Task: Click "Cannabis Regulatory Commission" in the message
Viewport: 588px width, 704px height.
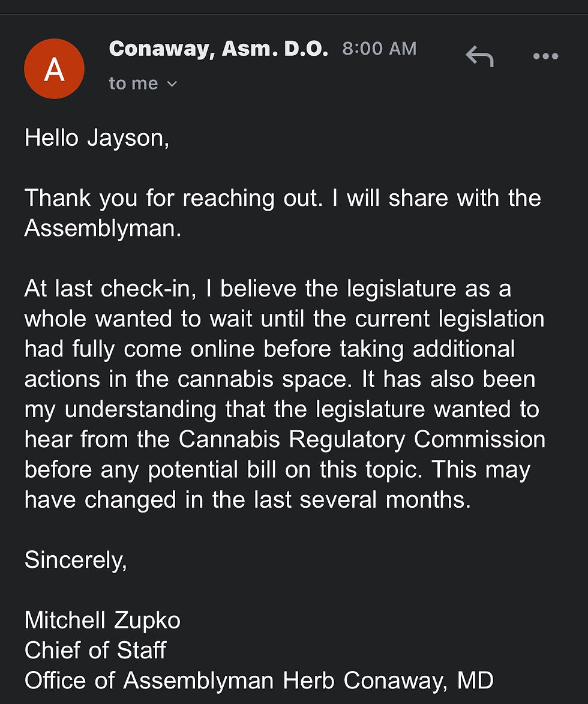Action: [362, 439]
